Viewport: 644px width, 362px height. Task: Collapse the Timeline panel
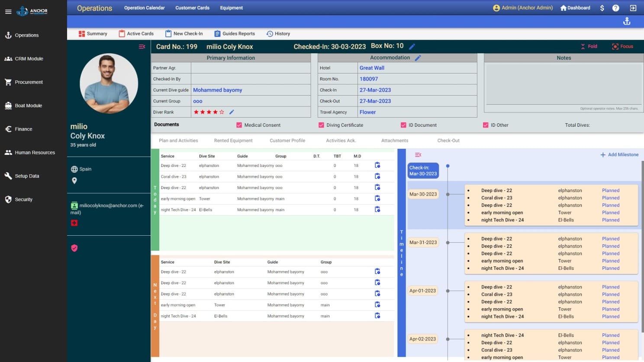tap(417, 154)
